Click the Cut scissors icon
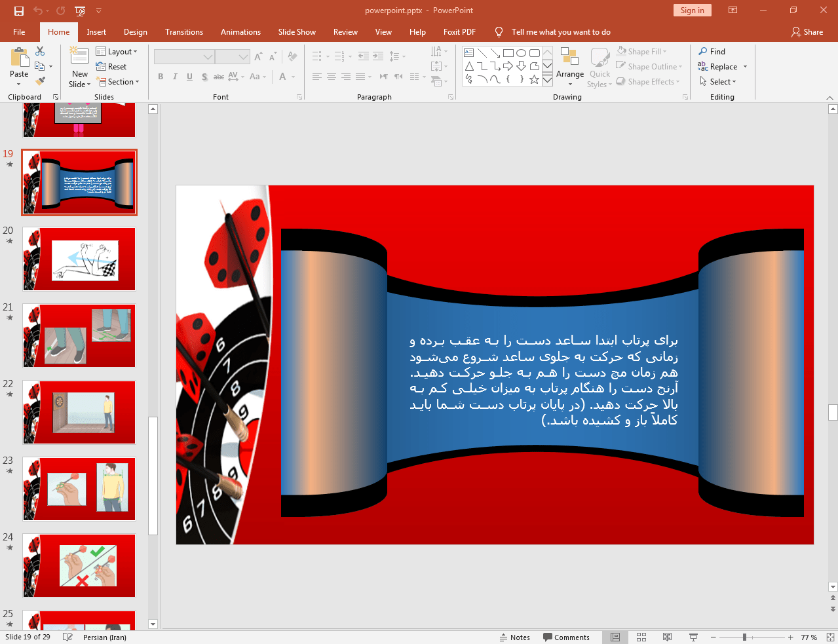 (x=40, y=51)
